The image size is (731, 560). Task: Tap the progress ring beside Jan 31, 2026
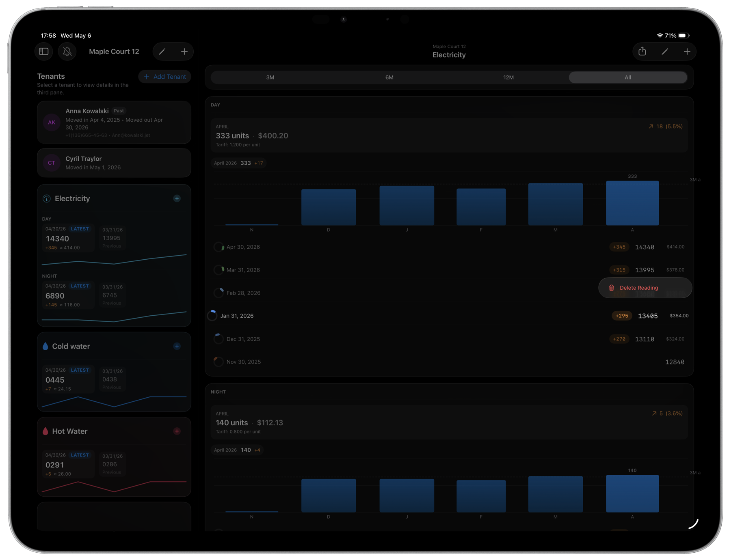pos(212,316)
